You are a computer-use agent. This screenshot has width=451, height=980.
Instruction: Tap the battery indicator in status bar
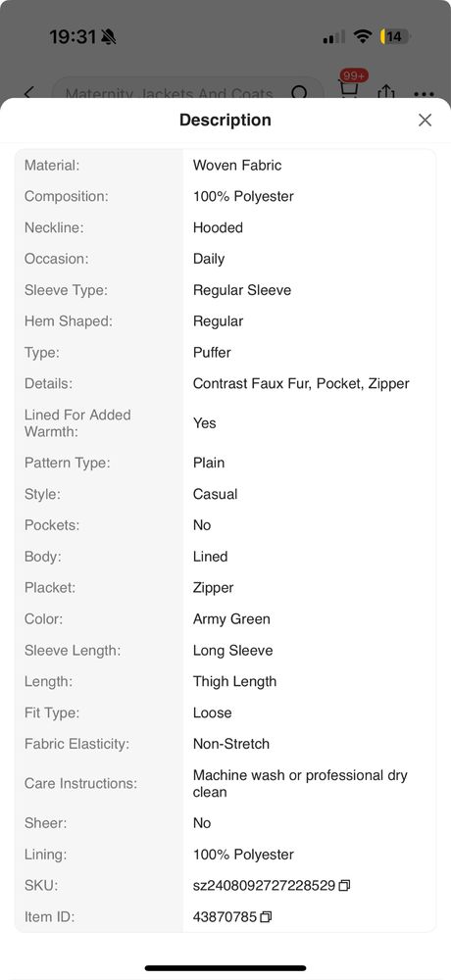tap(395, 37)
